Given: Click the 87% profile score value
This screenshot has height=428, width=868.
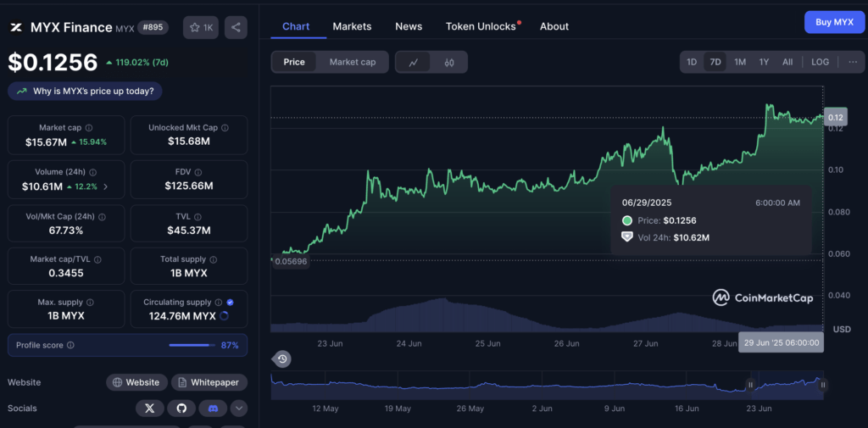Looking at the screenshot, I should pos(230,345).
